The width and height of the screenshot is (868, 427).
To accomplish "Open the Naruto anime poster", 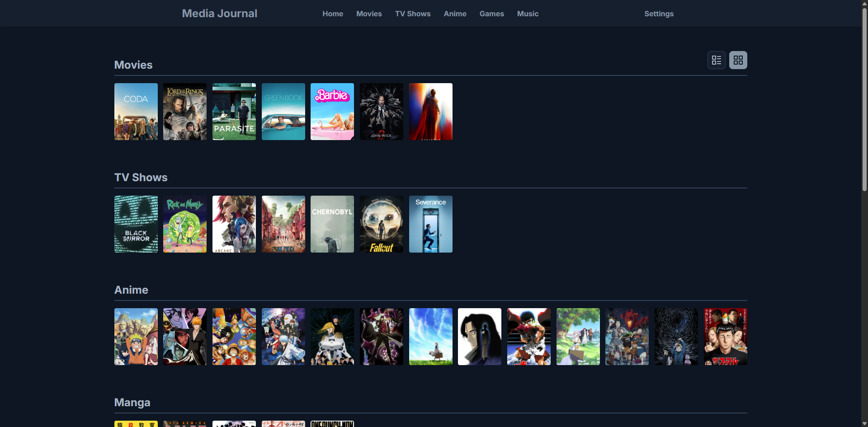I will (x=136, y=337).
